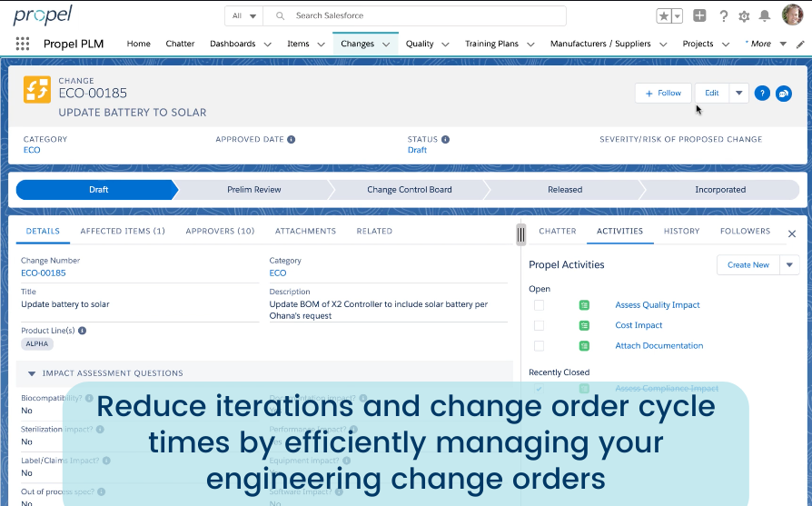The height and width of the screenshot is (506, 812).
Task: Click the Follow button
Action: [x=663, y=94]
